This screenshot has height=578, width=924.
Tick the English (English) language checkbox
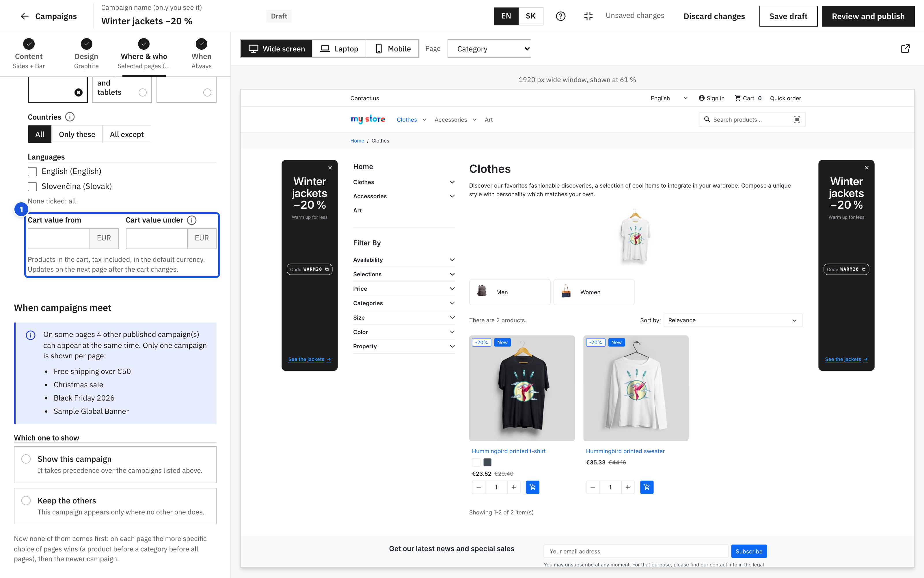[32, 172]
